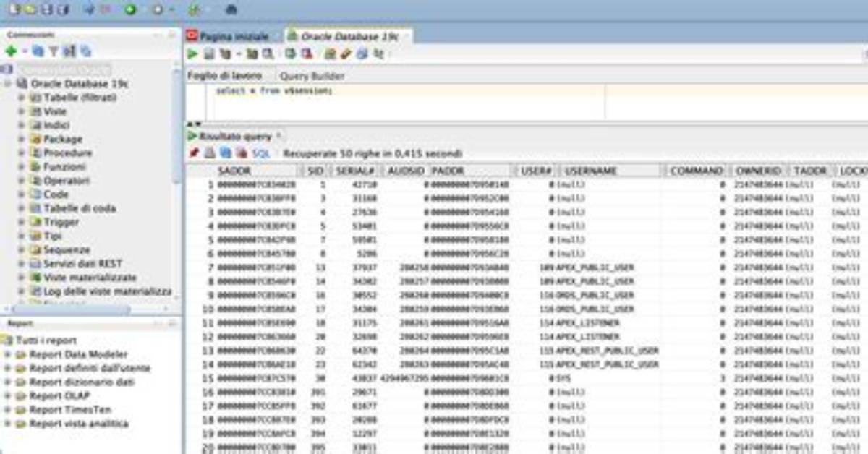Click the COMMAND column header
Screen dimensions: 868x454
pos(697,171)
